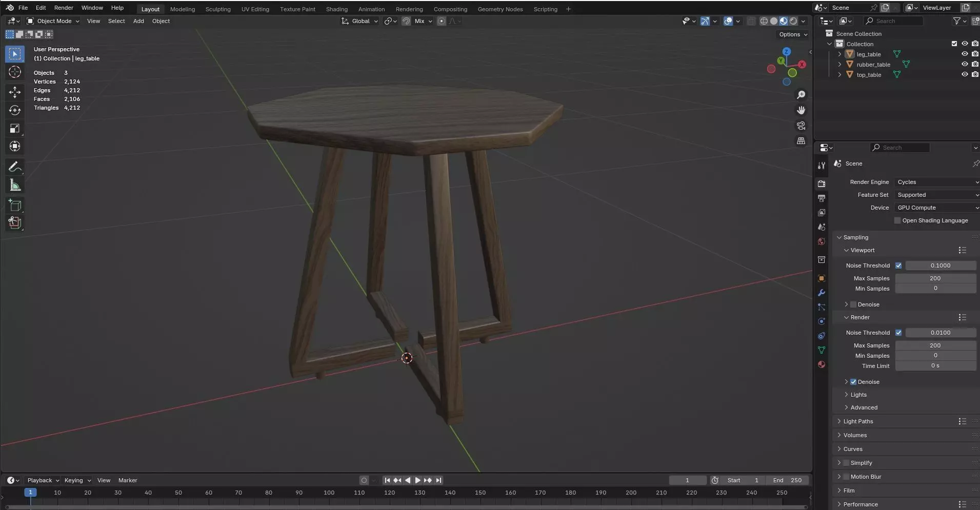Toggle Render Noise Threshold checkbox
The image size is (980, 510).
[898, 333]
